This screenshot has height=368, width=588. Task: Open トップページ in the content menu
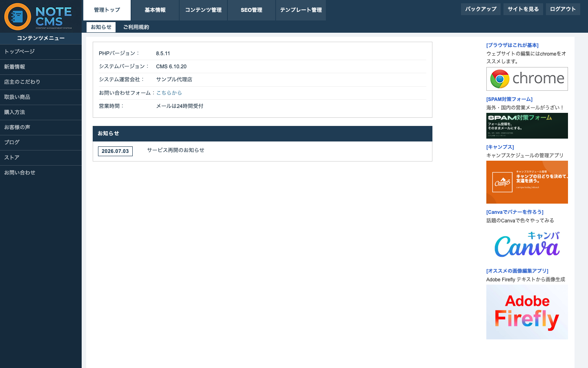click(41, 52)
